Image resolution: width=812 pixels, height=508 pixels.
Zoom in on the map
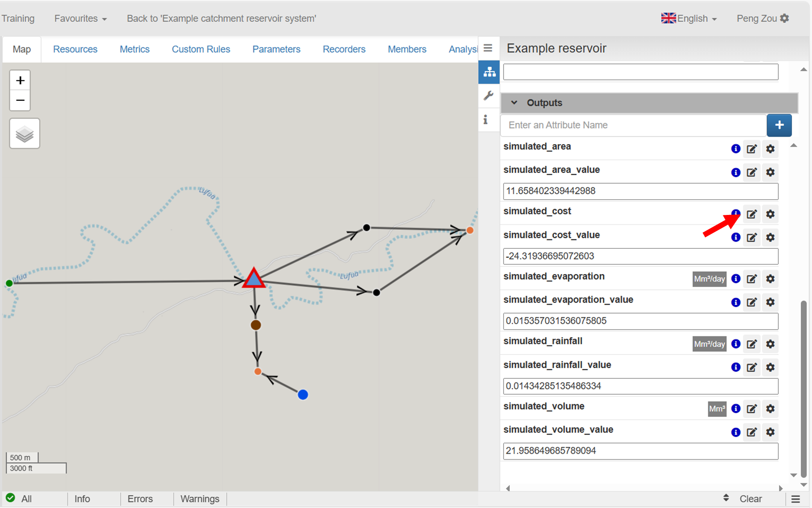pos(20,81)
